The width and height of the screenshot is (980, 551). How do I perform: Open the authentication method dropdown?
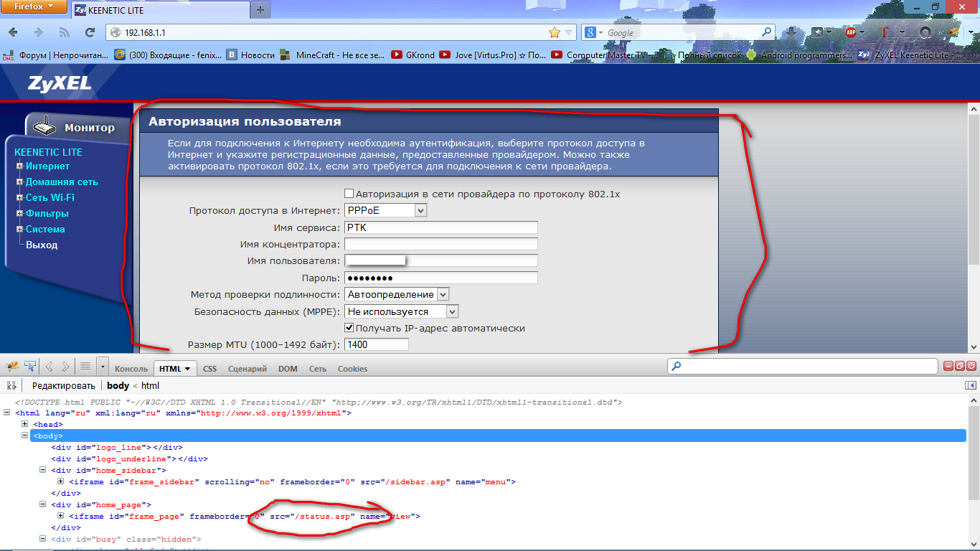[x=397, y=294]
